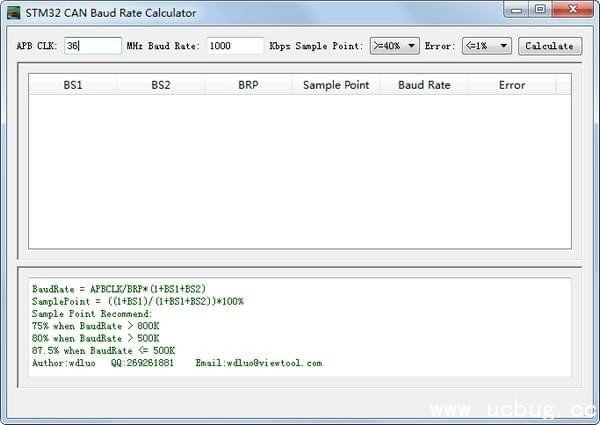The image size is (600, 425).
Task: Click the Error column header
Action: pos(512,85)
